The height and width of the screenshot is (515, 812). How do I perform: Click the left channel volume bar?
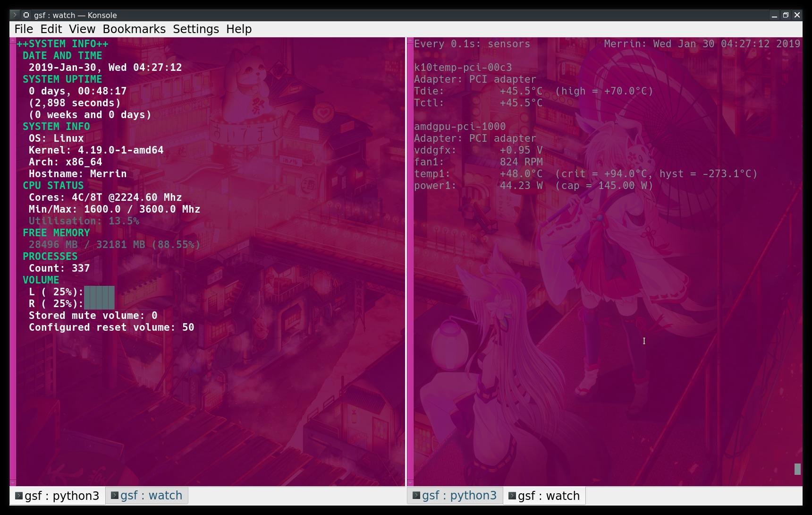(99, 292)
